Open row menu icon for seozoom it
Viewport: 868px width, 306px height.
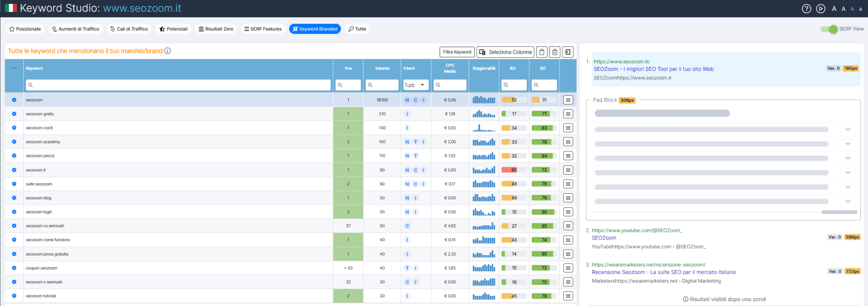[568, 170]
